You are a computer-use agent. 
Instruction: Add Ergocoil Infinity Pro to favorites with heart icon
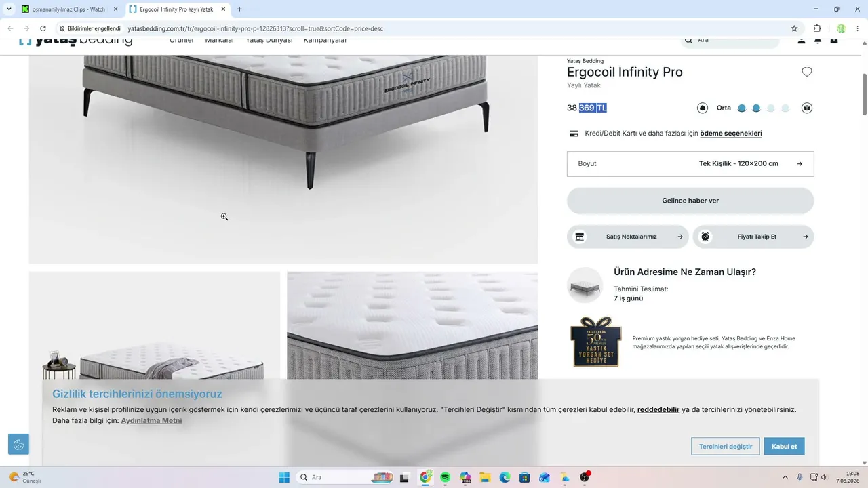click(x=807, y=72)
